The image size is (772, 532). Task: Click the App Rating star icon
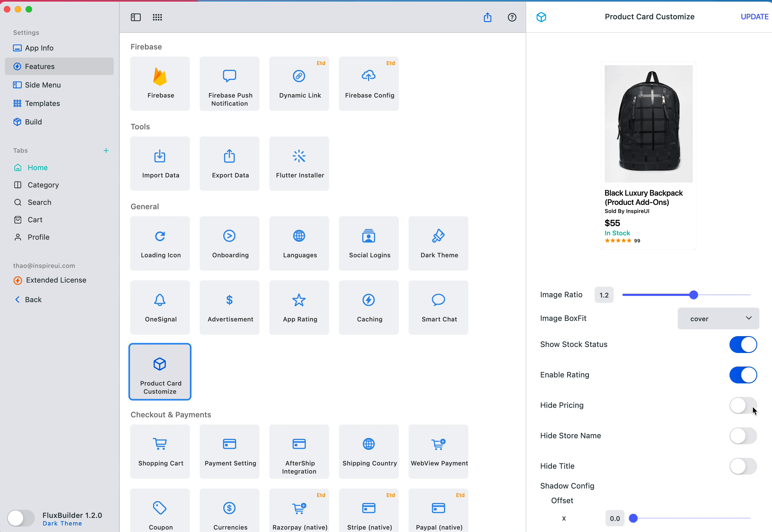(x=299, y=300)
